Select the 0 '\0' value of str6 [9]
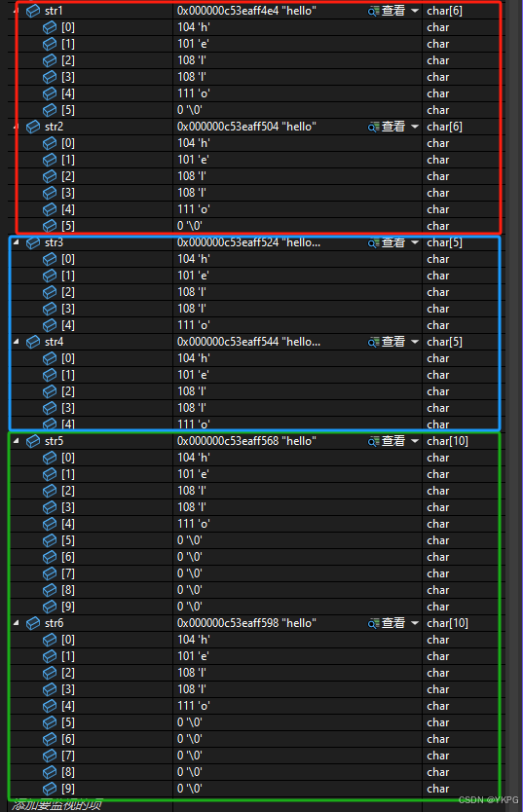Screen dimensions: 523x812 coord(190,789)
